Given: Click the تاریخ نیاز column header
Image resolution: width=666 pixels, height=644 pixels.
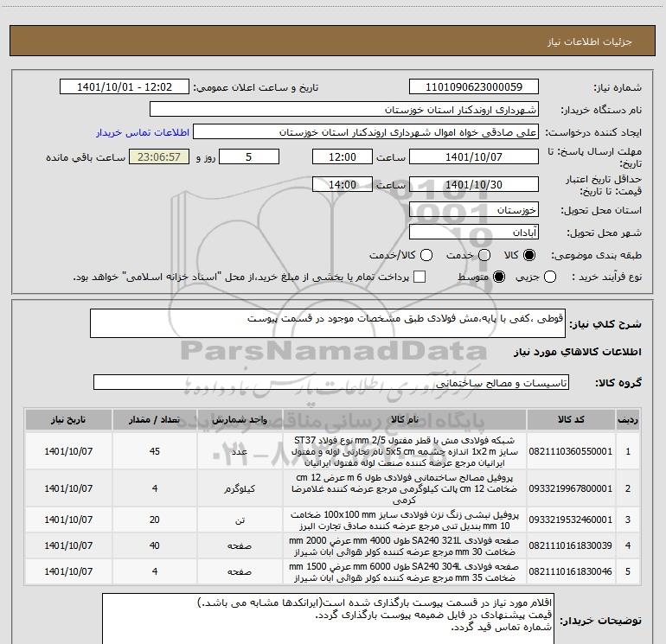Looking at the screenshot, I should coord(68,420).
